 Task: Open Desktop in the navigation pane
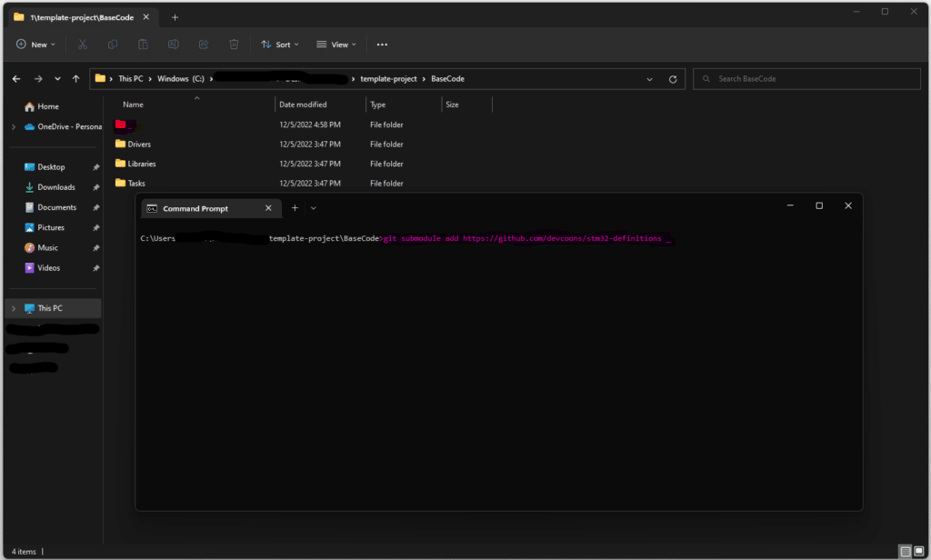coord(45,167)
